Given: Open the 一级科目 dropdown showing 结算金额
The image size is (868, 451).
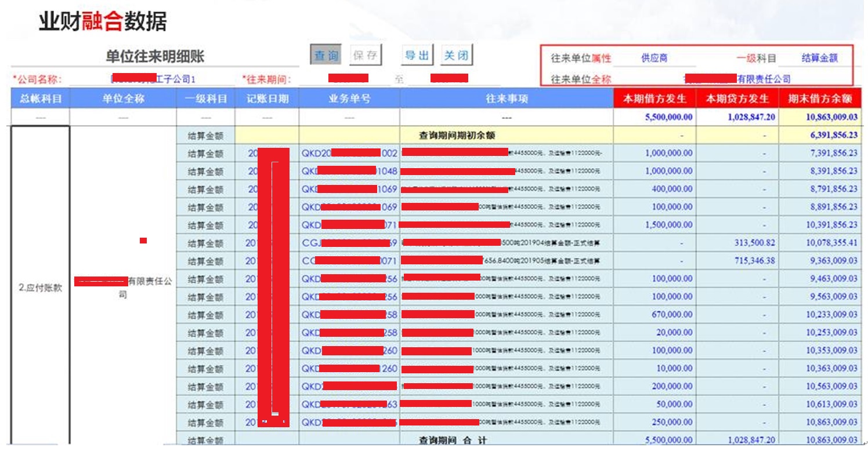Looking at the screenshot, I should [819, 58].
